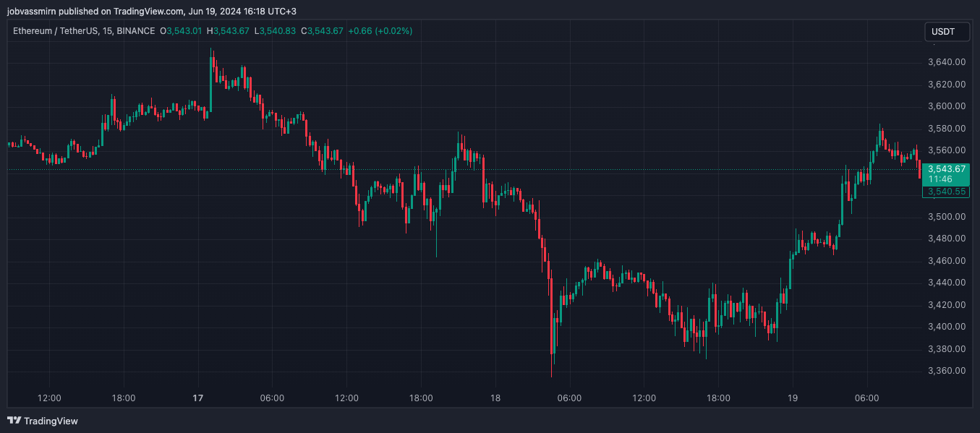Click the +0.66 (+0.02%) change value

pyautogui.click(x=380, y=31)
